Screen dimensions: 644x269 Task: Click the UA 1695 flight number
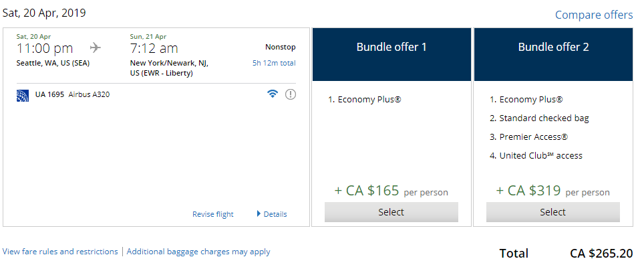[x=49, y=94]
